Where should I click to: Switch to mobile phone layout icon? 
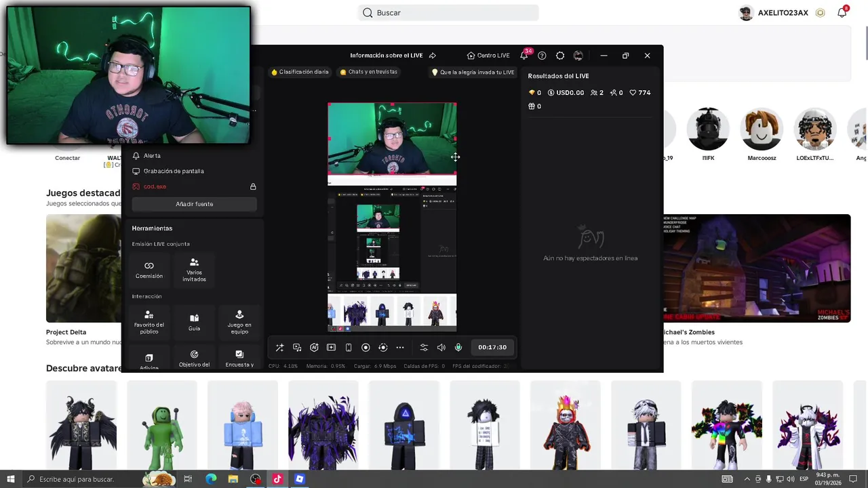(x=349, y=348)
